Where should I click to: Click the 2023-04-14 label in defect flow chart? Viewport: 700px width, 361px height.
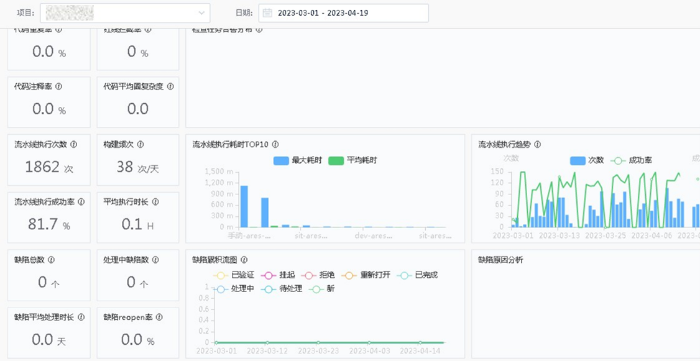tap(419, 351)
